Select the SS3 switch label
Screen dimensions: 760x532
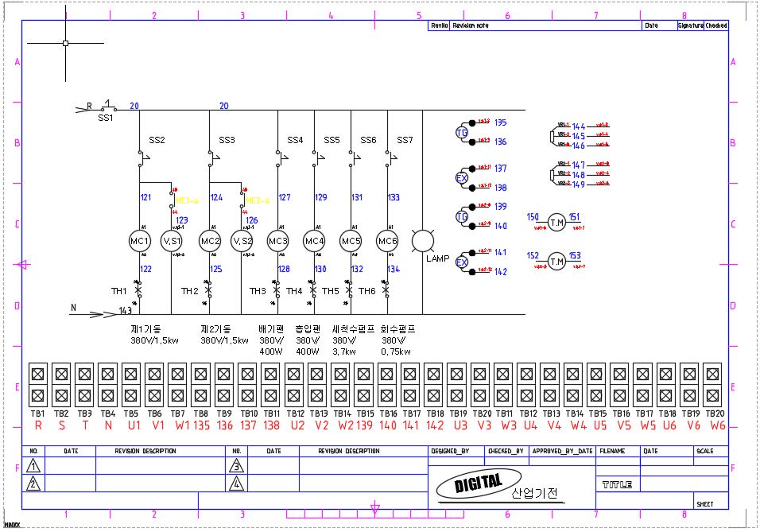(227, 140)
